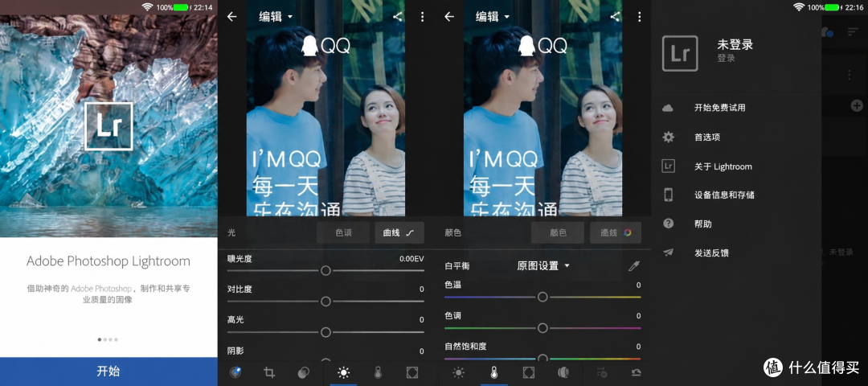Tap the dimmed previous-settings icon
The image size is (868, 386).
(601, 372)
